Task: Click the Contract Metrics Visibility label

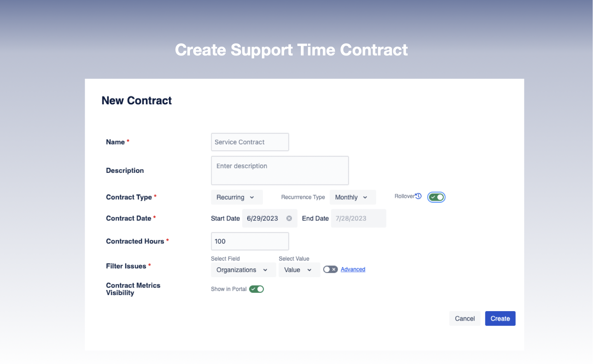Action: [x=133, y=289]
